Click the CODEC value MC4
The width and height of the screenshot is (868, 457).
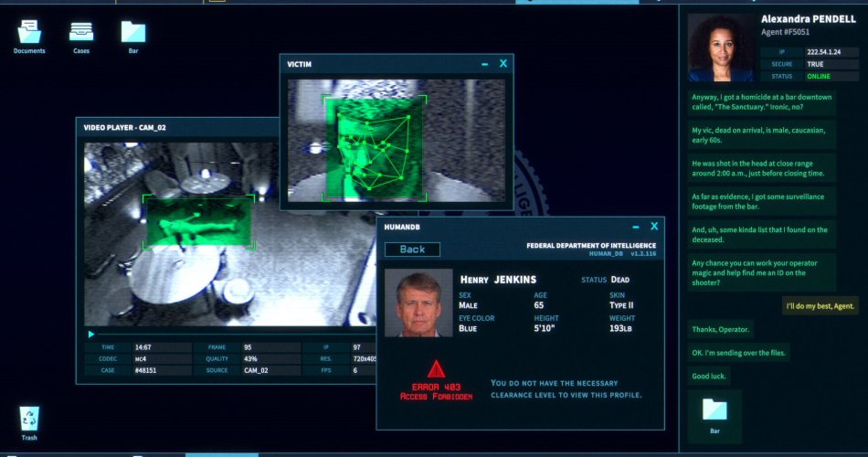coord(141,359)
